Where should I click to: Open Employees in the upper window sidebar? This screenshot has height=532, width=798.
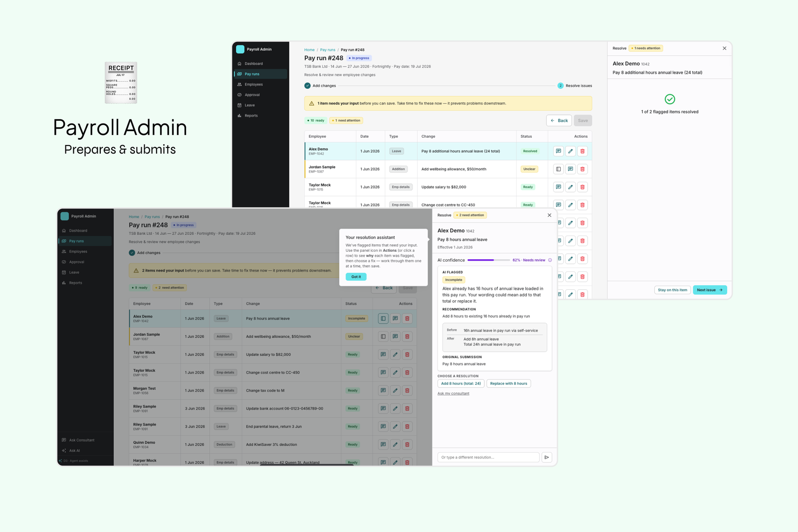pyautogui.click(x=261, y=84)
